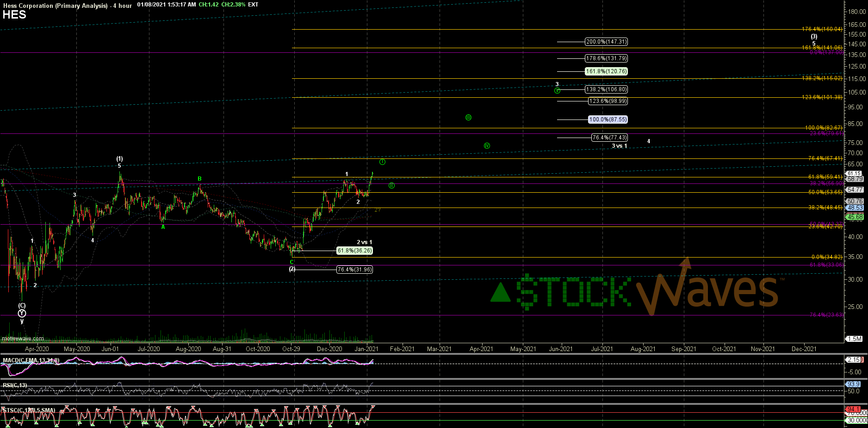This screenshot has height=428, width=868.
Task: Select the STSC stochastic indicator label
Action: tap(30, 410)
